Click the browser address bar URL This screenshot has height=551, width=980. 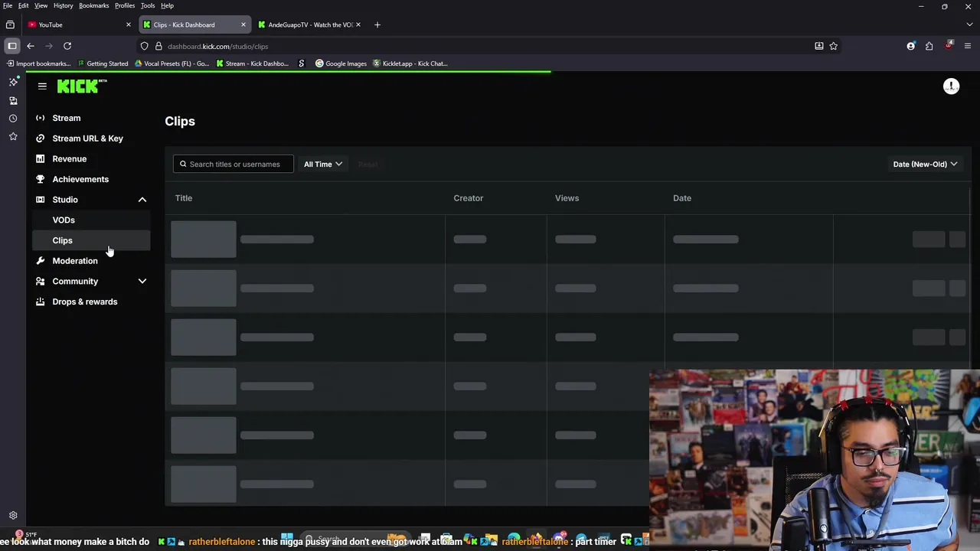click(217, 46)
